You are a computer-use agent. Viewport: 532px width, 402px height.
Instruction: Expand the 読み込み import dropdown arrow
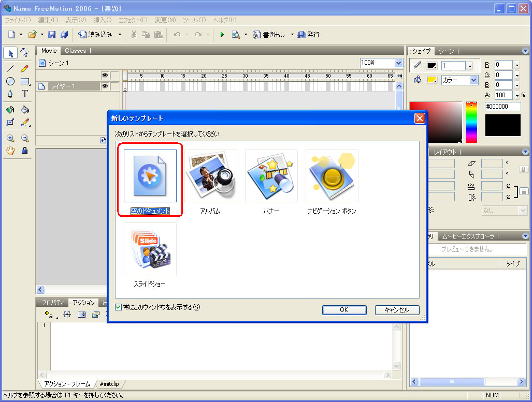120,35
